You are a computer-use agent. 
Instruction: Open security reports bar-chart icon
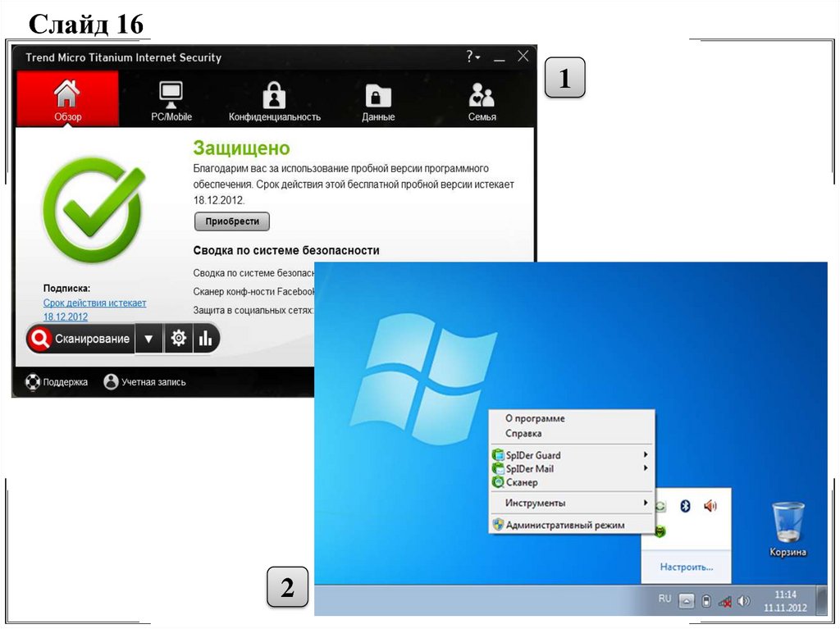coord(205,339)
